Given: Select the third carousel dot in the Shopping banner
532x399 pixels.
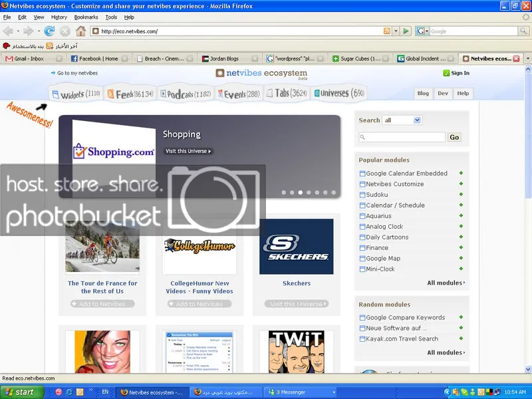Looking at the screenshot, I should [x=300, y=192].
